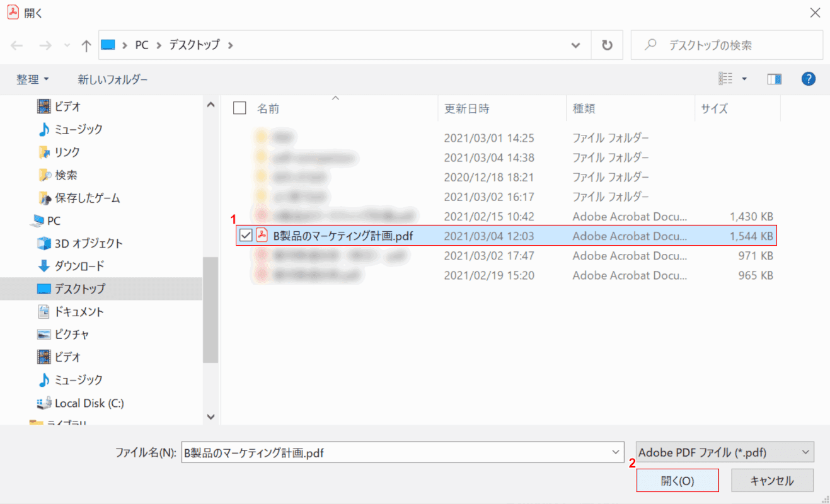Click the PDF icon of B製品のマーケティング計画.pdf

click(x=261, y=236)
